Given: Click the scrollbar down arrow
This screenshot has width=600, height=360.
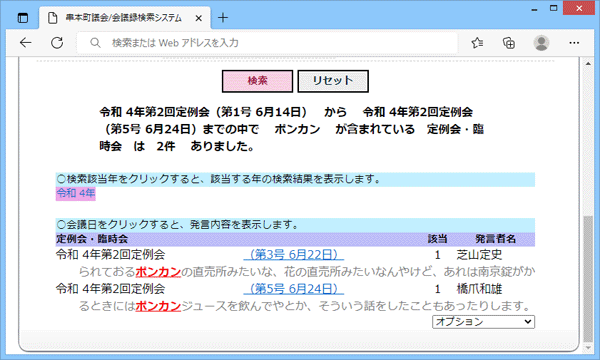Looking at the screenshot, I should [588, 347].
